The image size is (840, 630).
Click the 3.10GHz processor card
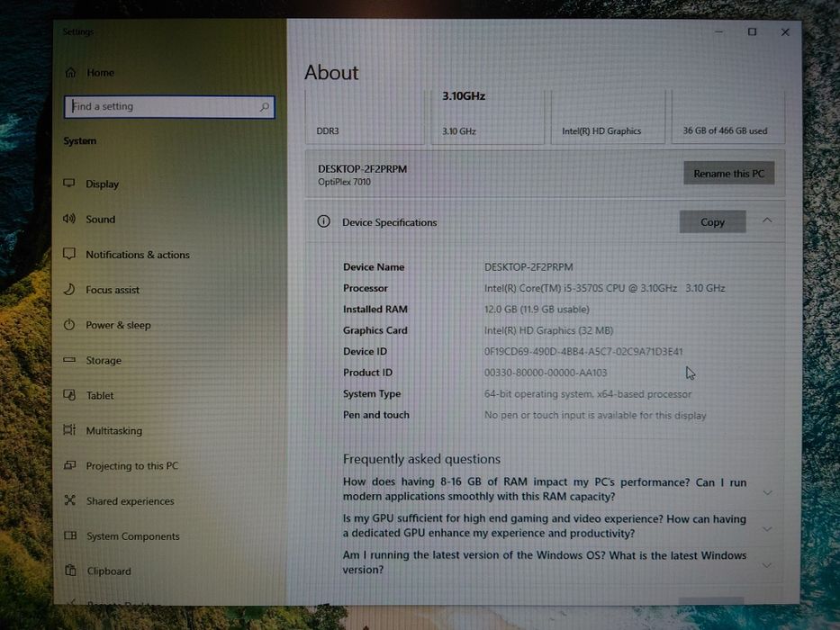[487, 117]
